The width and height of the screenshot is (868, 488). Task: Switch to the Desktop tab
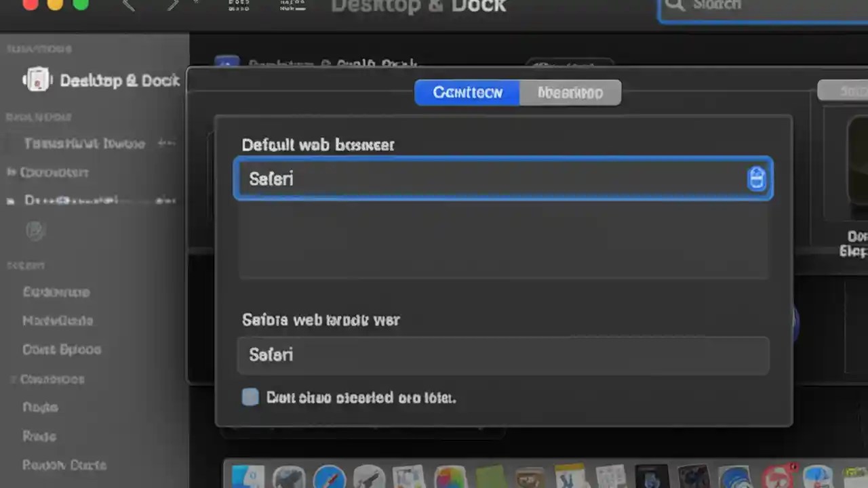(x=570, y=93)
